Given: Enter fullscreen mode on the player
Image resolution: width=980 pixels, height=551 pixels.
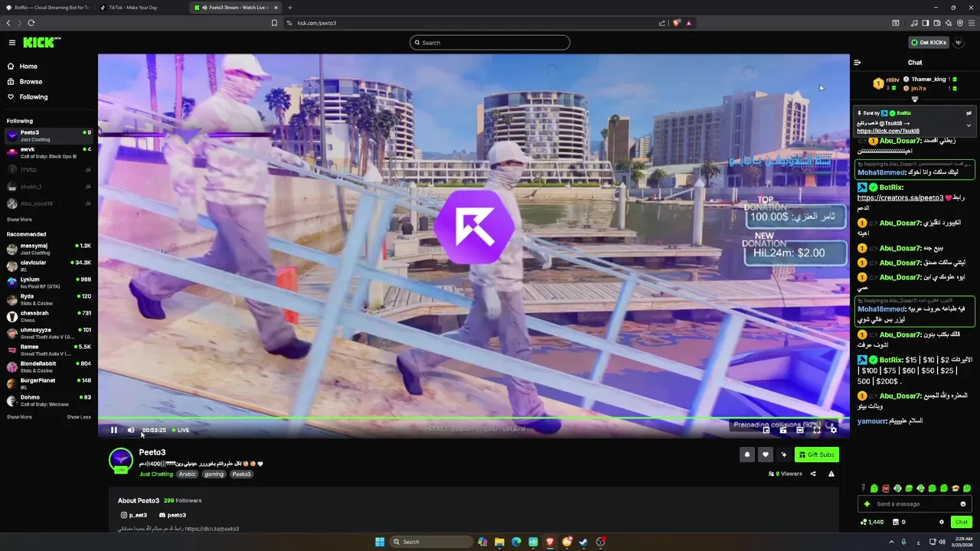Looking at the screenshot, I should (x=817, y=430).
